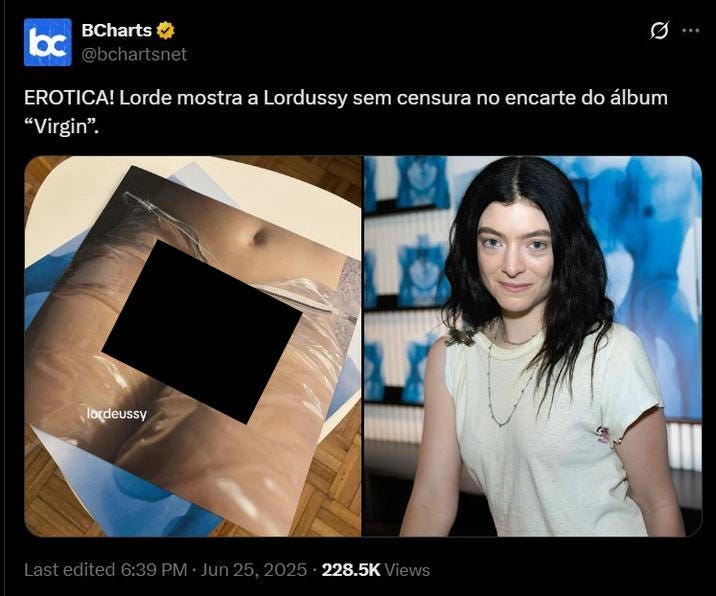716x596 pixels.
Task: Open the Grok explain-post icon
Action: click(659, 31)
